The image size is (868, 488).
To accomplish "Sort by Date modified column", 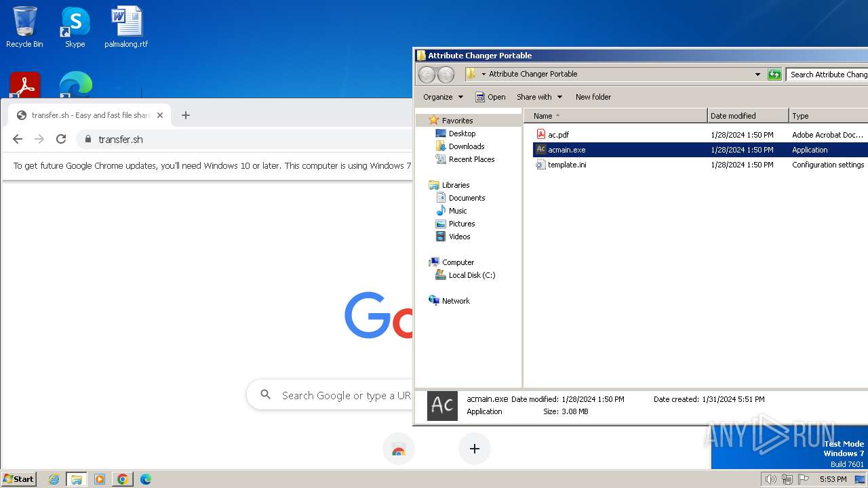I will 748,116.
